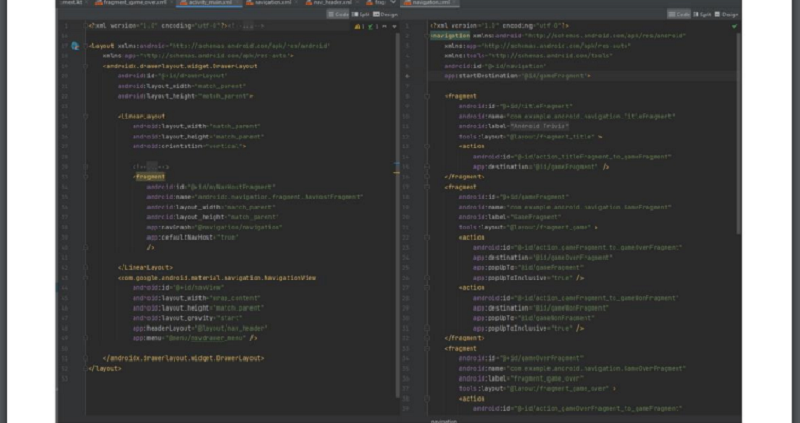This screenshot has height=423, width=800.
Task: Click the action_gameFragment_to_gameWonFragment id line
Action: 576,298
